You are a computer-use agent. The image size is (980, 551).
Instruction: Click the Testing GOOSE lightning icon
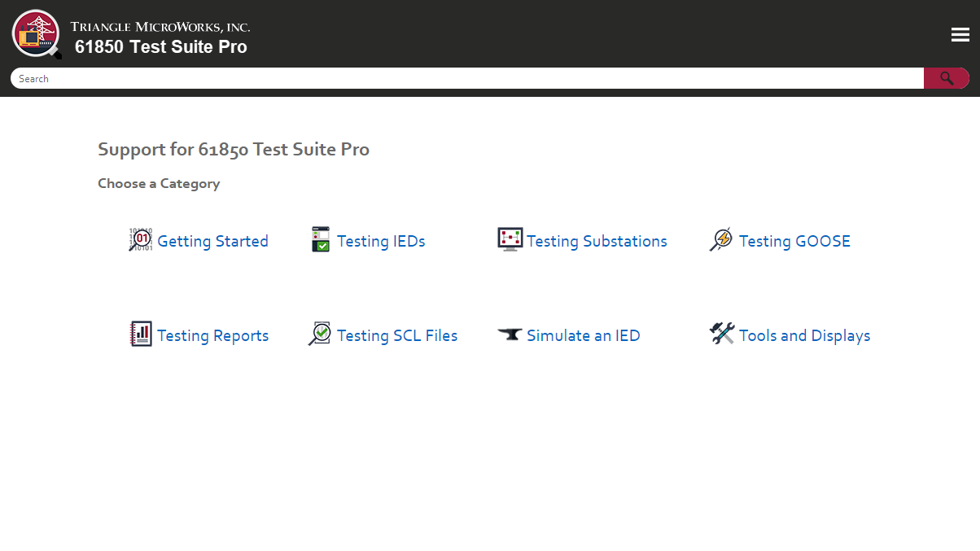(x=721, y=239)
